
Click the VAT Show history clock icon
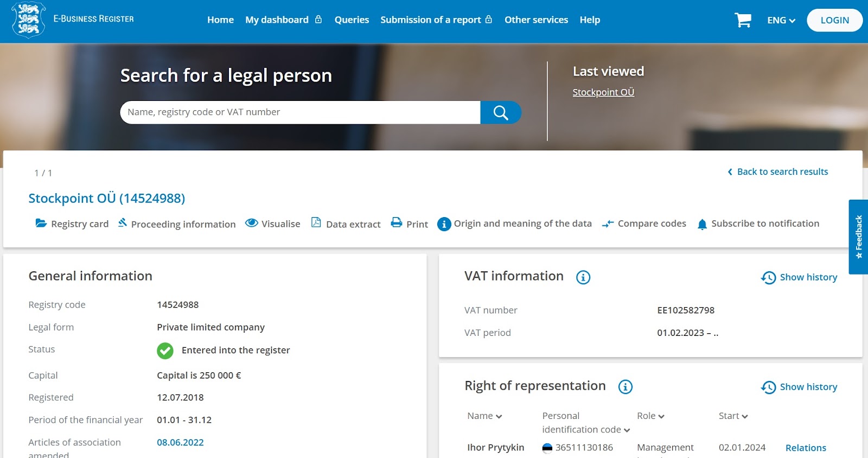tap(768, 278)
